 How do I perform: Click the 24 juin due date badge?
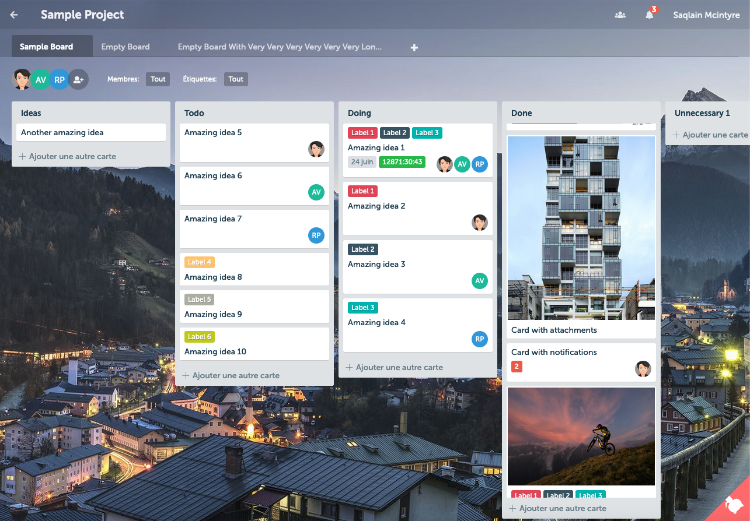(362, 162)
